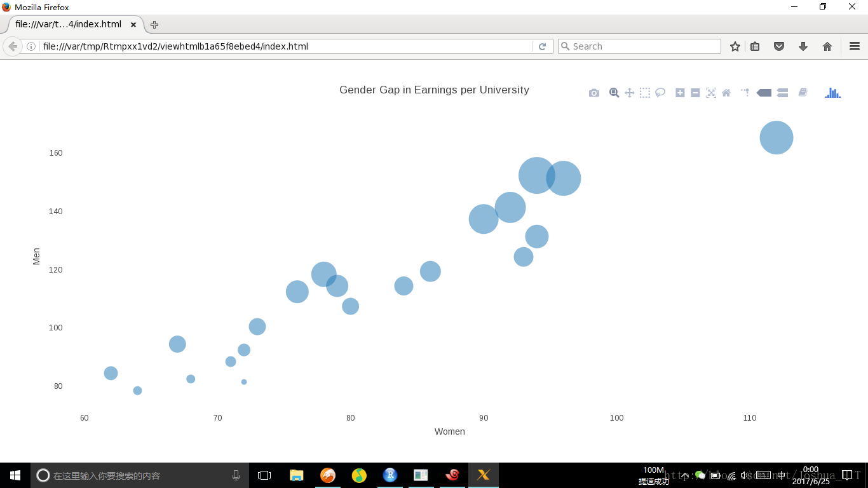Close the index.html tab
This screenshot has height=488, width=868.
133,25
